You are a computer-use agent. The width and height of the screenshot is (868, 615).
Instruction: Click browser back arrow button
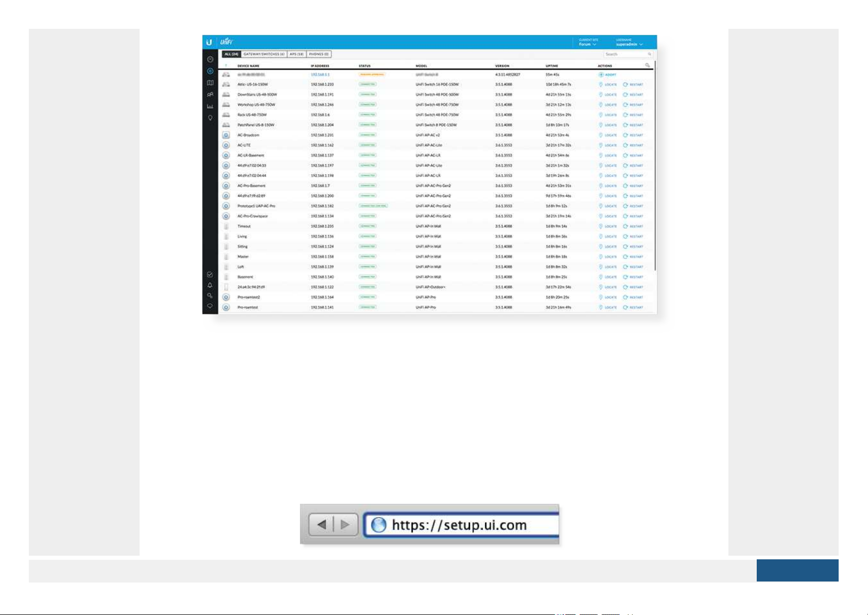tap(322, 525)
